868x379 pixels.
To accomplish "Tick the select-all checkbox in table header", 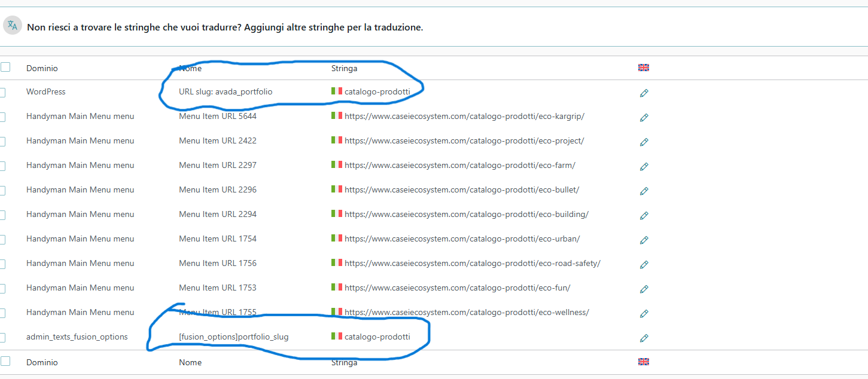I will point(5,68).
